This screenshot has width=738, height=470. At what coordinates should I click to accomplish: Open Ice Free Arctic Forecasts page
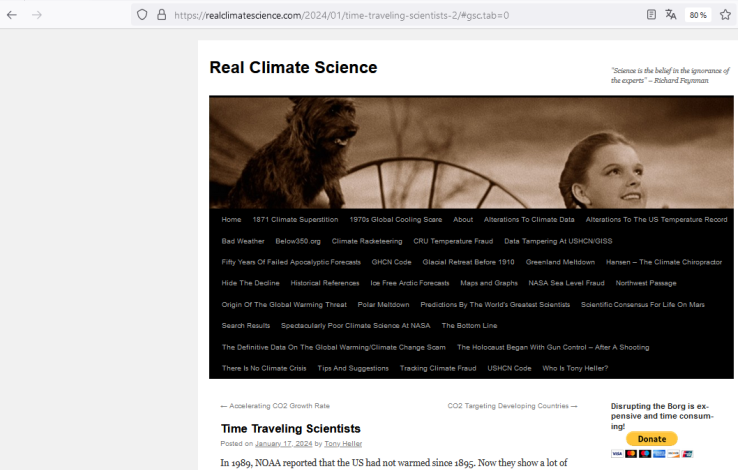point(409,283)
